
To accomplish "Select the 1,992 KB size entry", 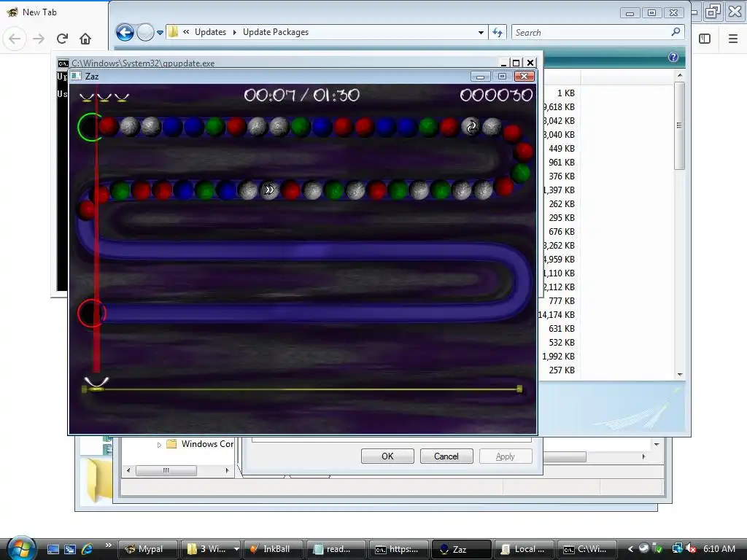I will tap(558, 356).
